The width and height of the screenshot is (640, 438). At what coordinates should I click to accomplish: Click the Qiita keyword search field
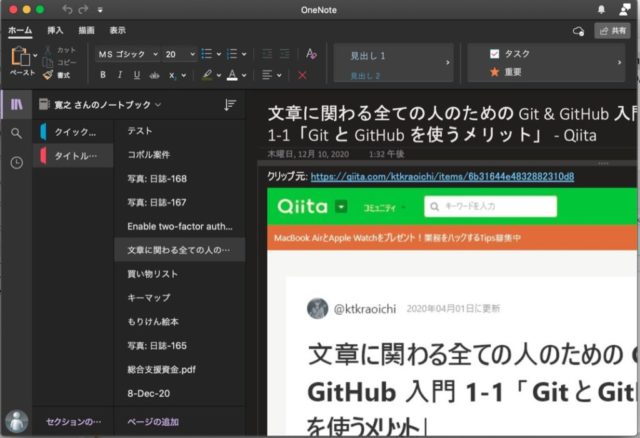(x=491, y=206)
